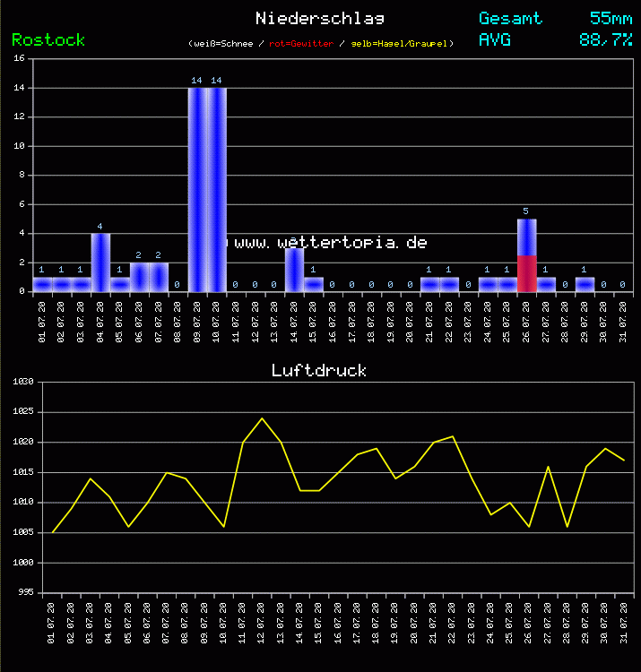641x672 pixels.
Task: Click the precipitation bar for 09.07.20
Action: (197, 188)
